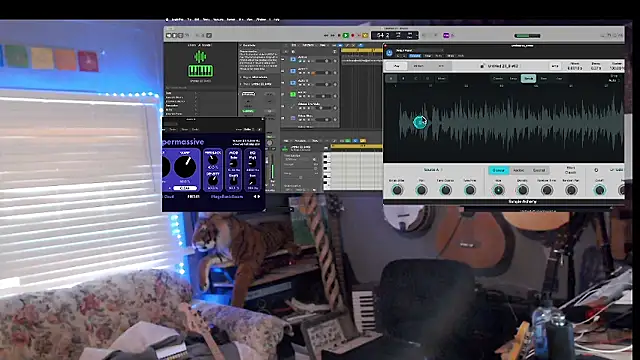640x360 pixels.
Task: Click the teal source handle on the waveform
Action: coord(419,122)
